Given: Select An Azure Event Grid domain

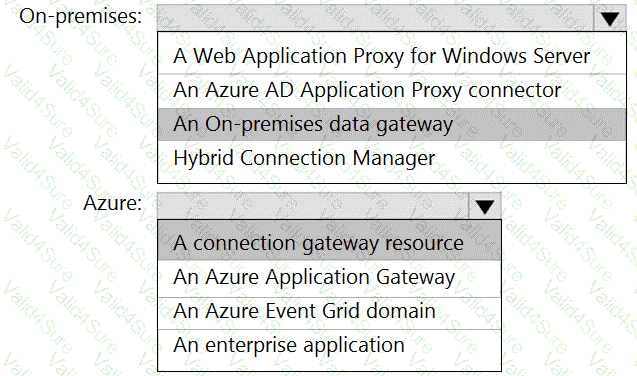Looking at the screenshot, I should click(x=329, y=312).
